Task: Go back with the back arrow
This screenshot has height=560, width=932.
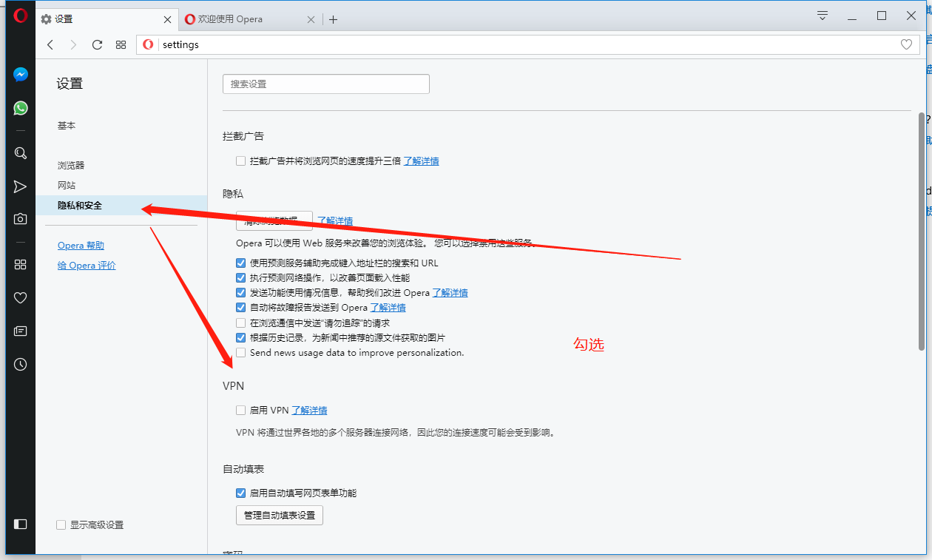Action: coord(50,44)
